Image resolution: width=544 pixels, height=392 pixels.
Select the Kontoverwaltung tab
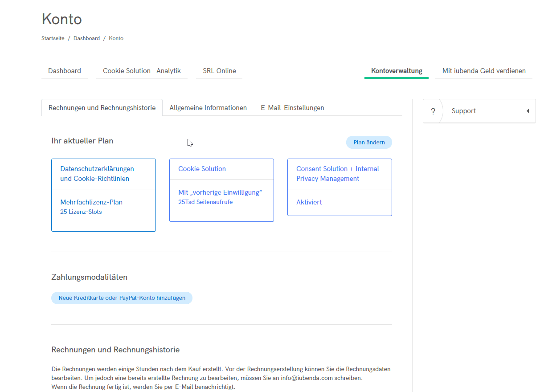[x=397, y=71]
